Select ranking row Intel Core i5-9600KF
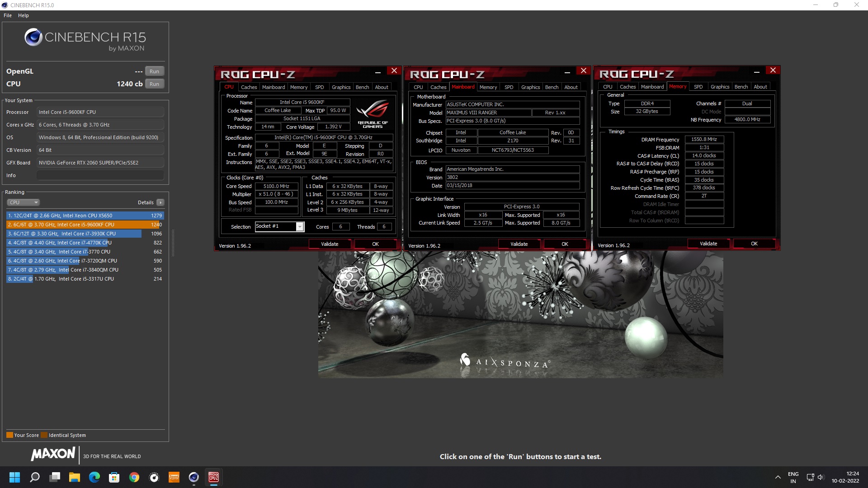868x488 pixels. [x=85, y=225]
